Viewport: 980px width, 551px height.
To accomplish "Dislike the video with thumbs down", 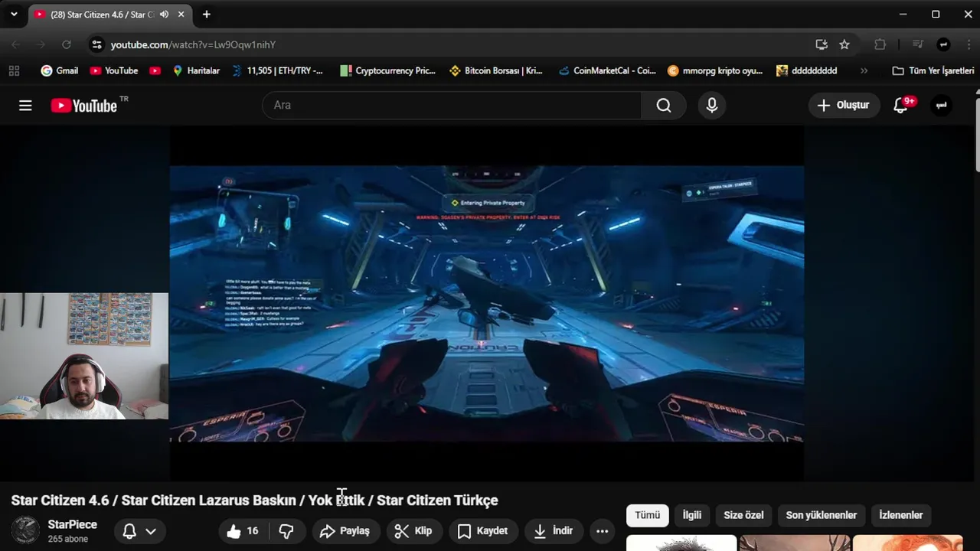I will (286, 531).
